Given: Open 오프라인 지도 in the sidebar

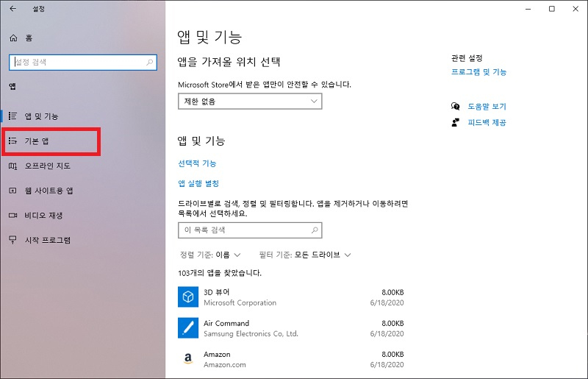Looking at the screenshot, I should [x=48, y=166].
